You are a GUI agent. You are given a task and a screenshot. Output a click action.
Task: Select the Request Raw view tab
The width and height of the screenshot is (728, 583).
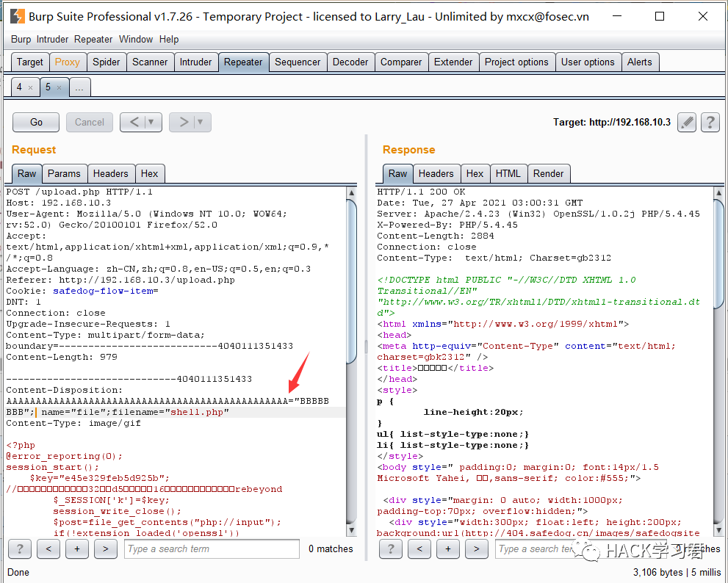27,173
